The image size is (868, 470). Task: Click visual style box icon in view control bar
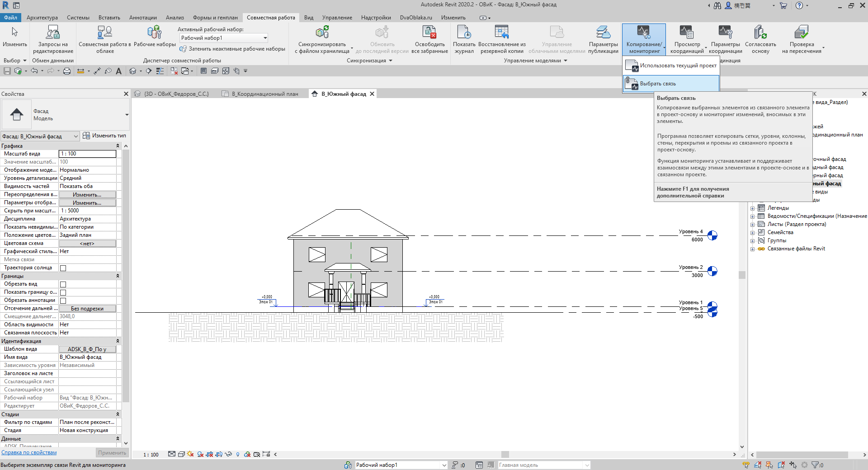181,454
